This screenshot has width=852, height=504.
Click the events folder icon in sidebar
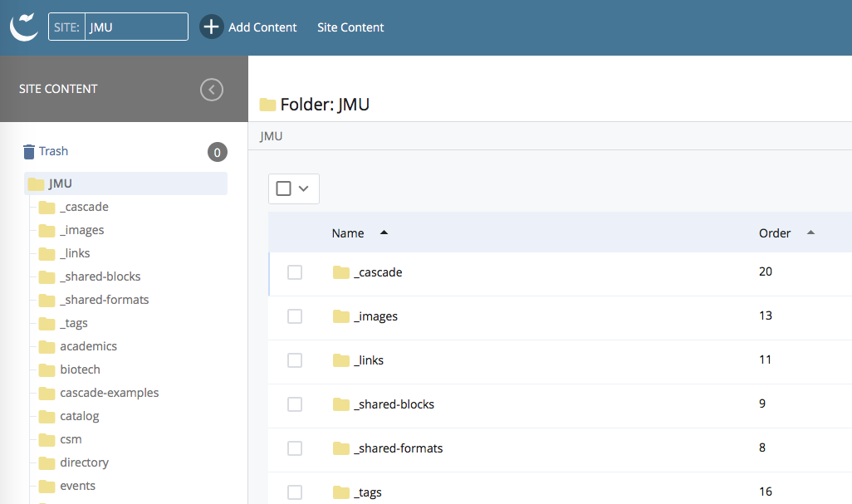point(47,486)
